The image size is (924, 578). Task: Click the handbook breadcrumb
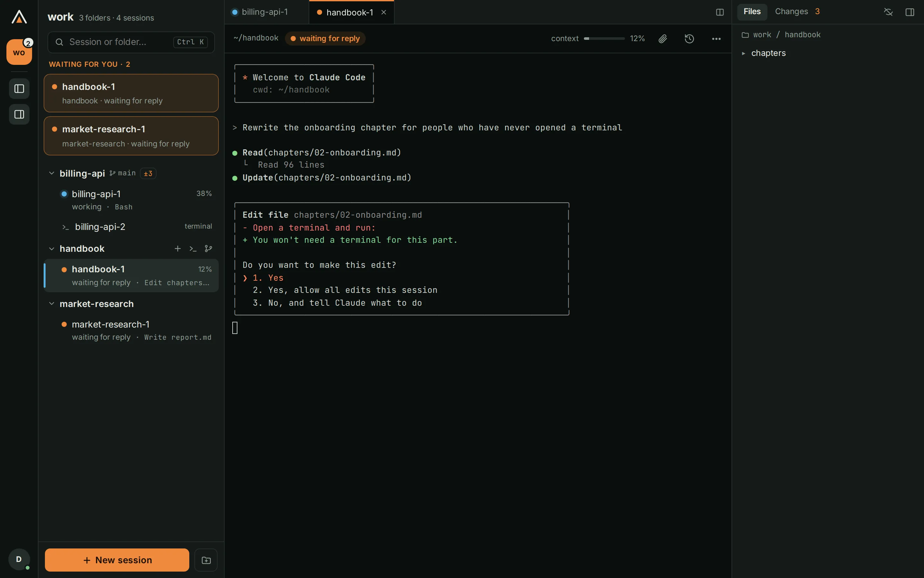pyautogui.click(x=802, y=35)
